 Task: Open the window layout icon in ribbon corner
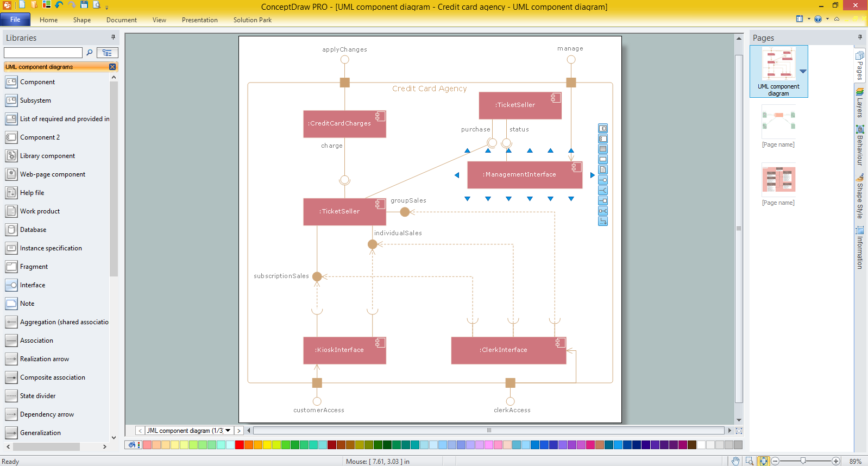coord(800,19)
